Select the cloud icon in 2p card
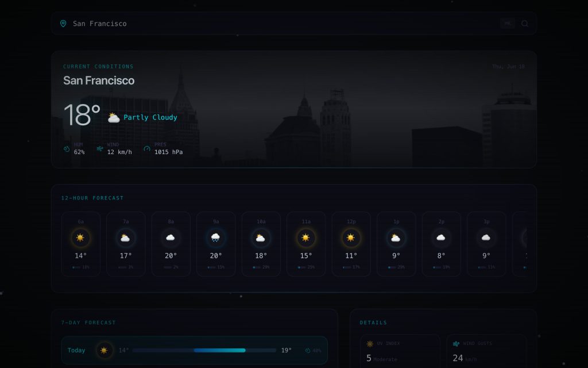Viewport: 588px width, 368px height. (x=441, y=237)
